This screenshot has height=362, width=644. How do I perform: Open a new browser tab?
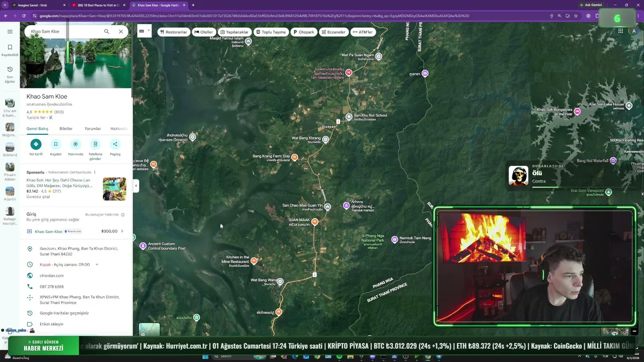click(193, 5)
